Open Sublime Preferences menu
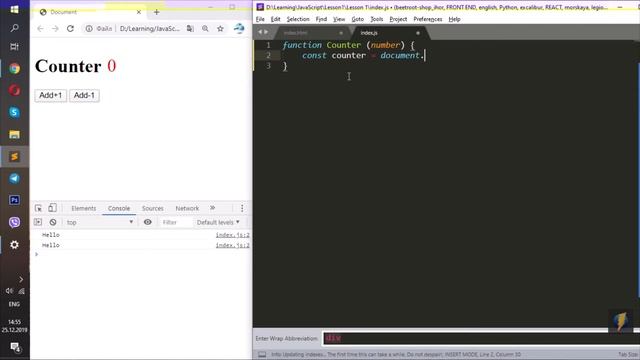 [428, 19]
